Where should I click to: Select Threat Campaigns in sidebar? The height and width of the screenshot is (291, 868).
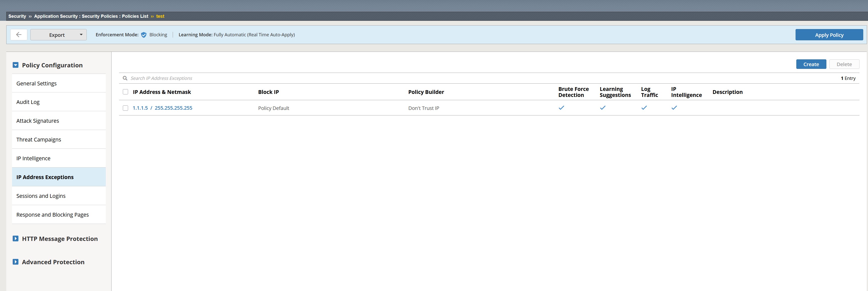(x=59, y=139)
